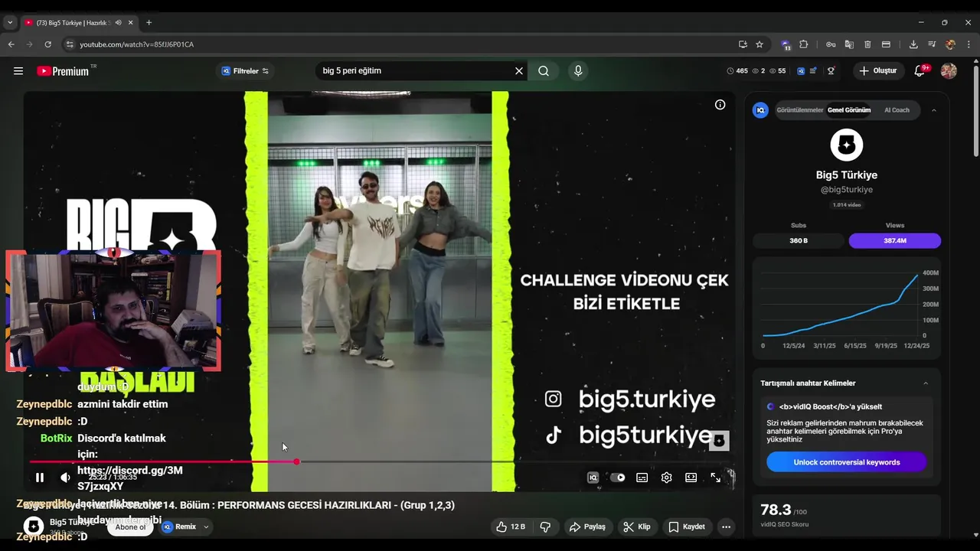The image size is (980, 551).
Task: Select the Görüntülenmeler tab in vidIQ panel
Action: coord(799,110)
